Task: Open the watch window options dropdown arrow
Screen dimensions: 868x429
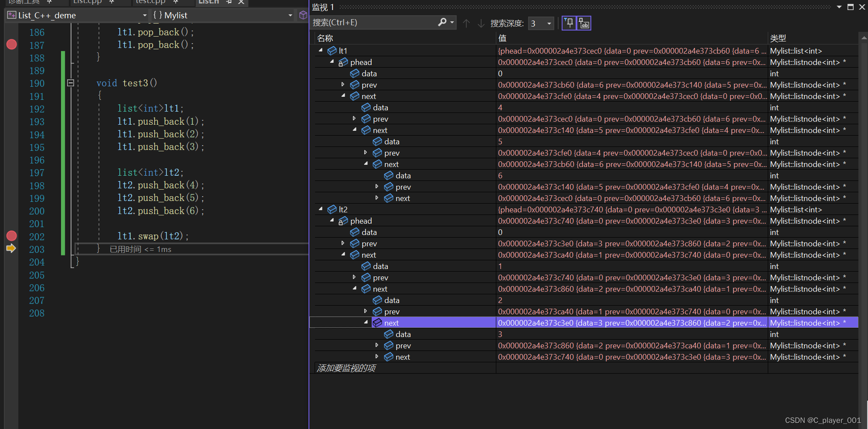Action: point(839,7)
